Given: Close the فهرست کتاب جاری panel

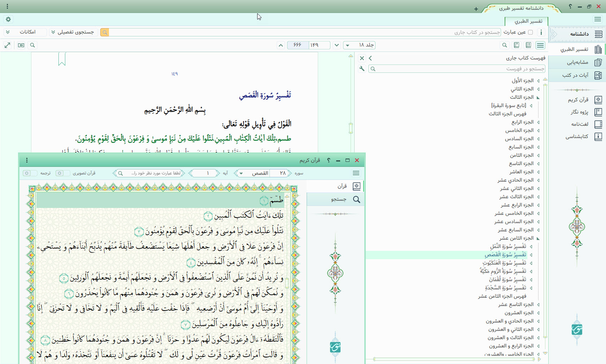Looking at the screenshot, I should (362, 58).
